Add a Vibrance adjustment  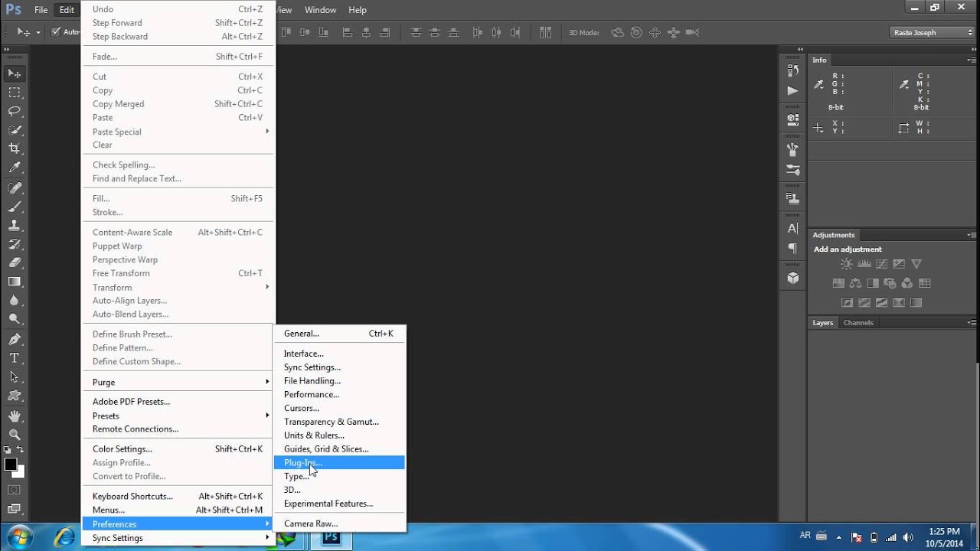(x=916, y=264)
